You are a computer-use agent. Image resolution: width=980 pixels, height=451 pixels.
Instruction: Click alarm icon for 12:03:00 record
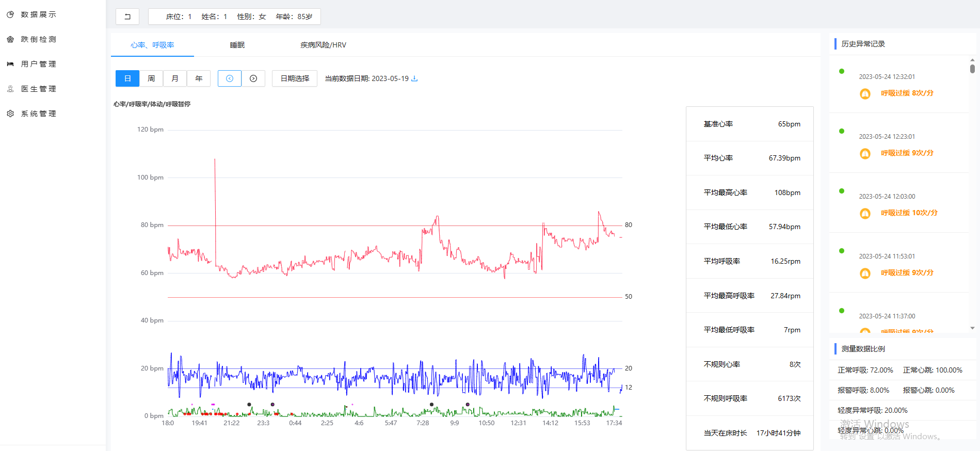tap(865, 214)
